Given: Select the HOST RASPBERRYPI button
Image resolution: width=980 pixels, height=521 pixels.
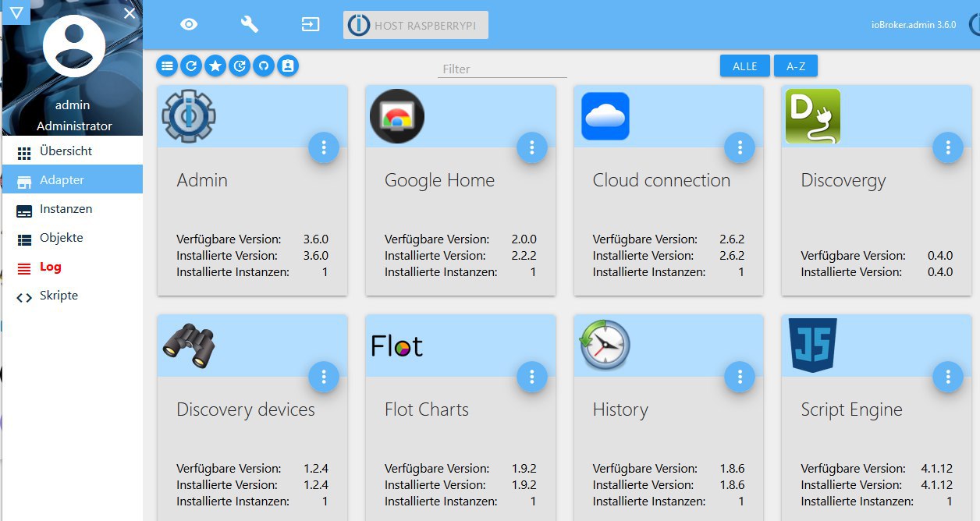Looking at the screenshot, I should pos(416,25).
